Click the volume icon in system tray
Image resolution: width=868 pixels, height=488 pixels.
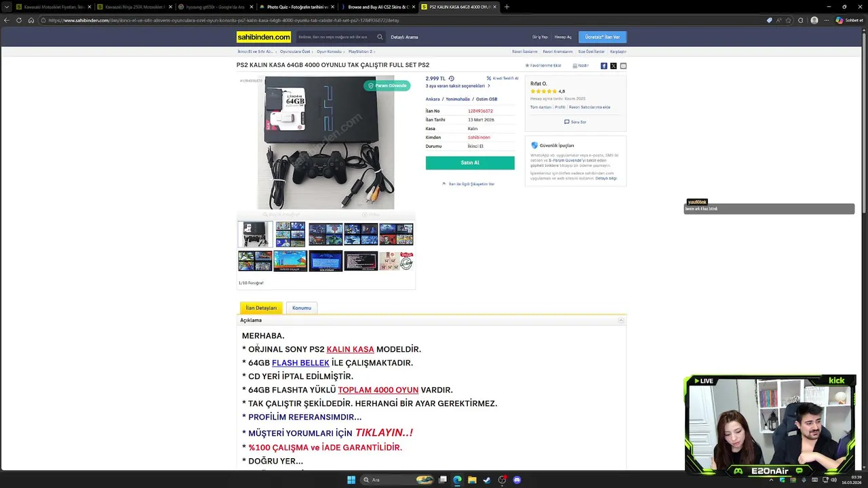(x=833, y=480)
